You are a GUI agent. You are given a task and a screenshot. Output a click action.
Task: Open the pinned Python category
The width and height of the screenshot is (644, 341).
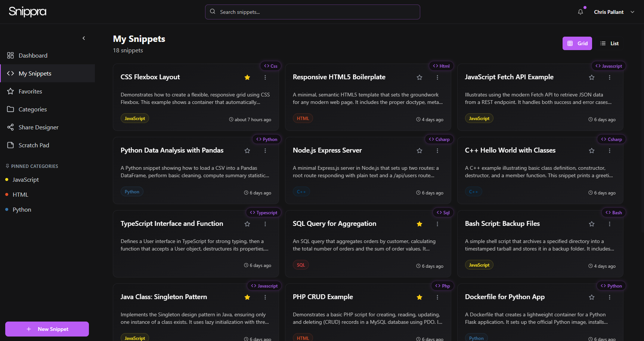[22, 209]
